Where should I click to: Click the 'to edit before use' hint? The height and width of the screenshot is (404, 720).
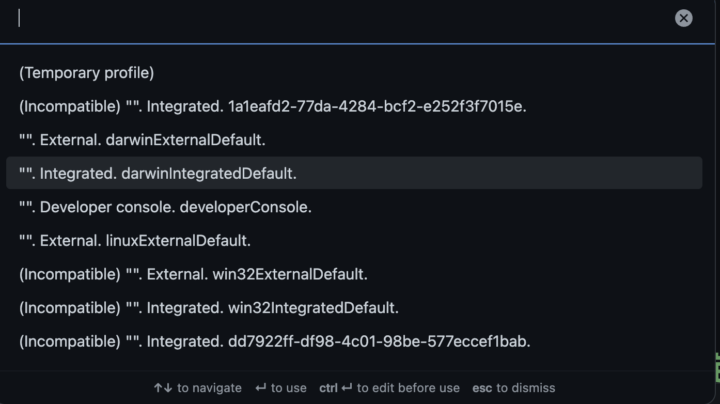click(408, 388)
